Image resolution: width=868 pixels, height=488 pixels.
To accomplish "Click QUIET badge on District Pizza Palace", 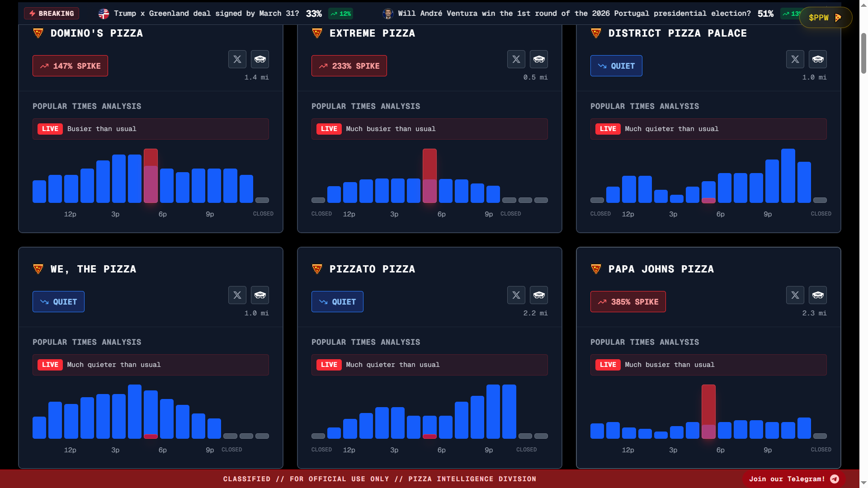I will 616,66.
